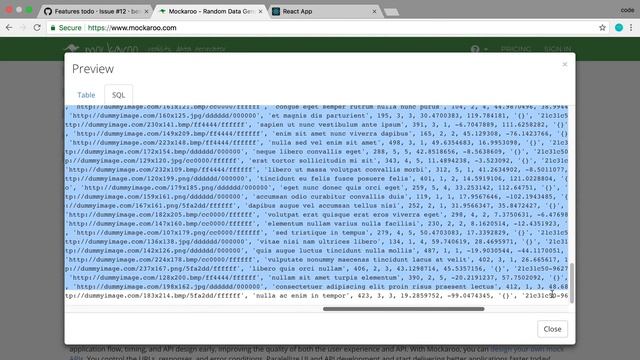Switch to the React App tab
The image size is (640, 360).
[x=324, y=11]
